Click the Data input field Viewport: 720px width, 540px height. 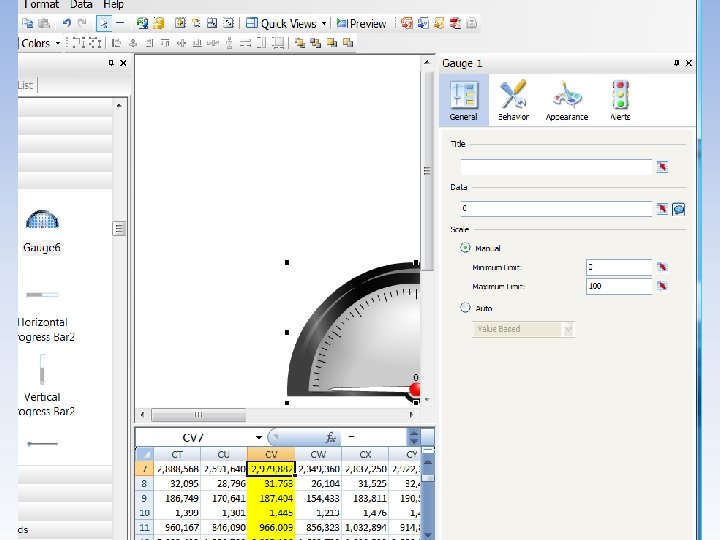[556, 208]
